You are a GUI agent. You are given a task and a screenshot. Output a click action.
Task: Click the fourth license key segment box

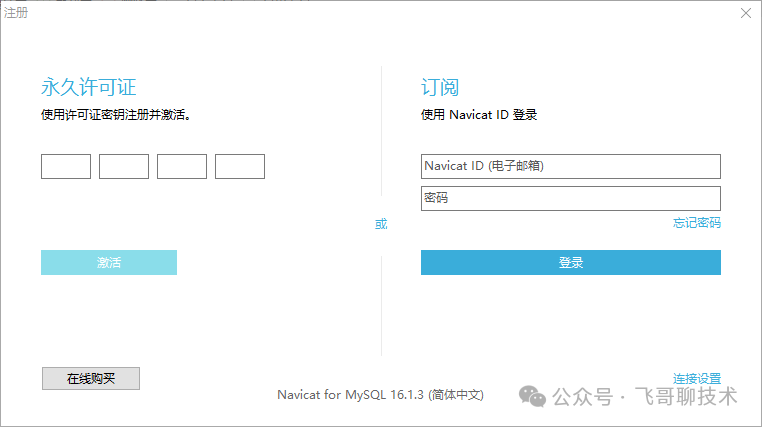pos(240,167)
